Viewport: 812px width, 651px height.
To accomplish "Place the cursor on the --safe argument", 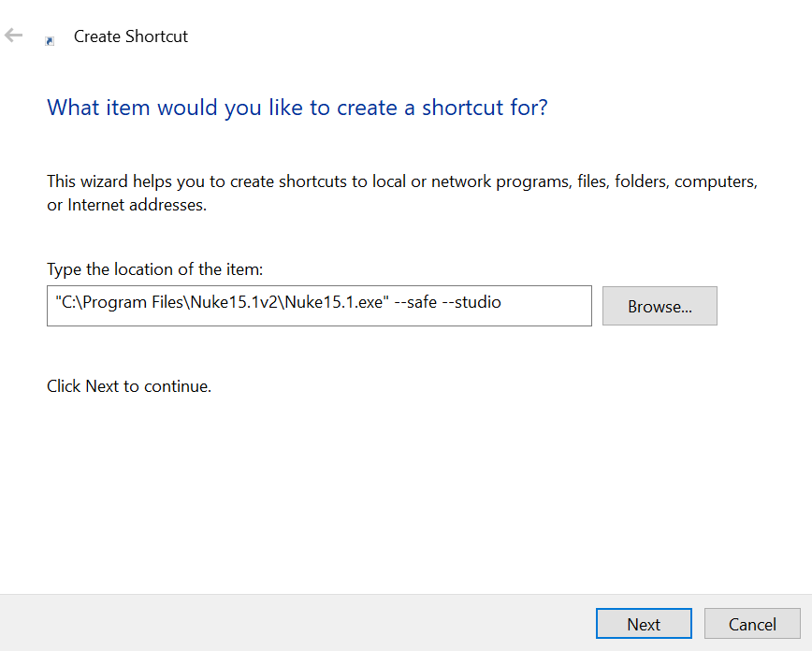I will (415, 302).
